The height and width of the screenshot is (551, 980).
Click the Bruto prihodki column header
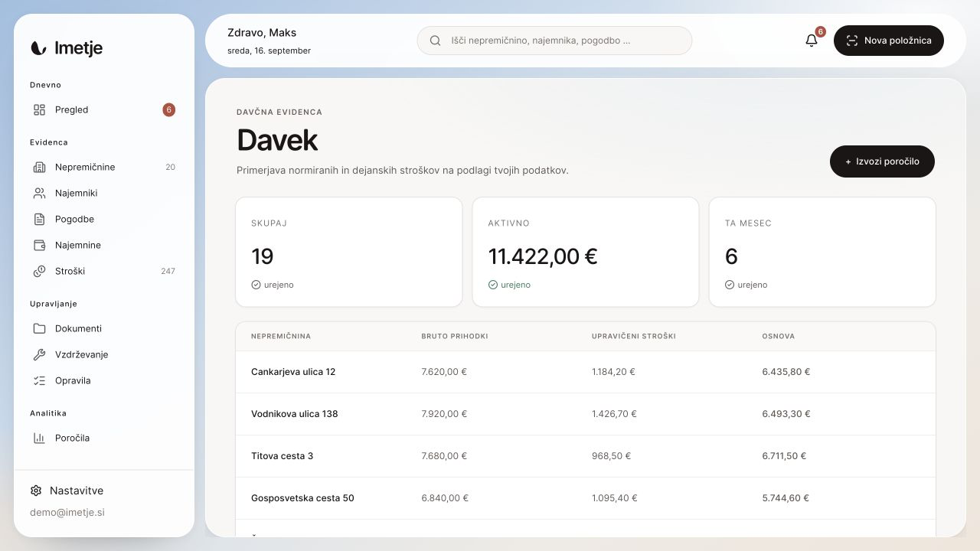tap(455, 336)
